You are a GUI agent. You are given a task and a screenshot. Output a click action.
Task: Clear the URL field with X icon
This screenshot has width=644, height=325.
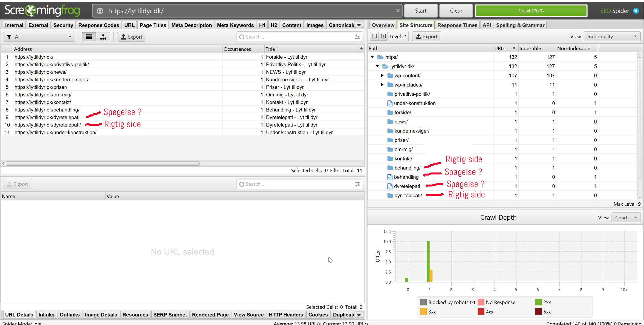click(398, 11)
